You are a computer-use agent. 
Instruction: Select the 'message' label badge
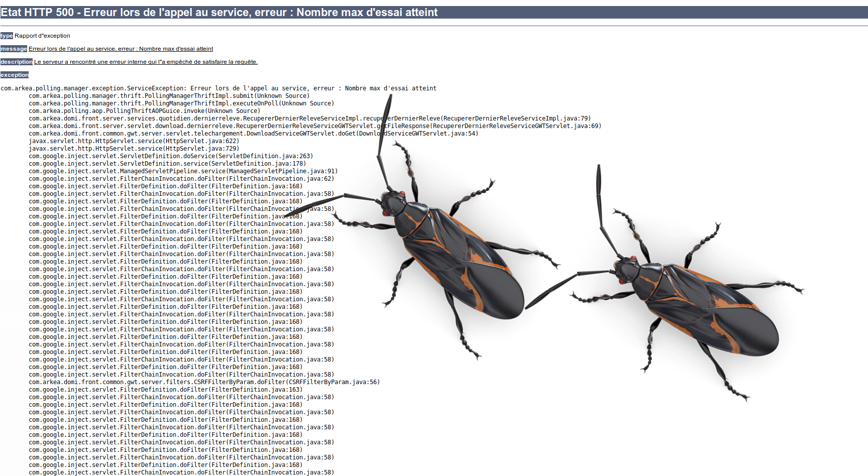pyautogui.click(x=14, y=49)
